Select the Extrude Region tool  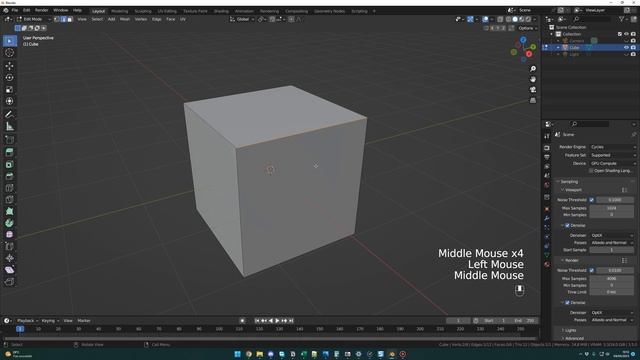[x=10, y=153]
